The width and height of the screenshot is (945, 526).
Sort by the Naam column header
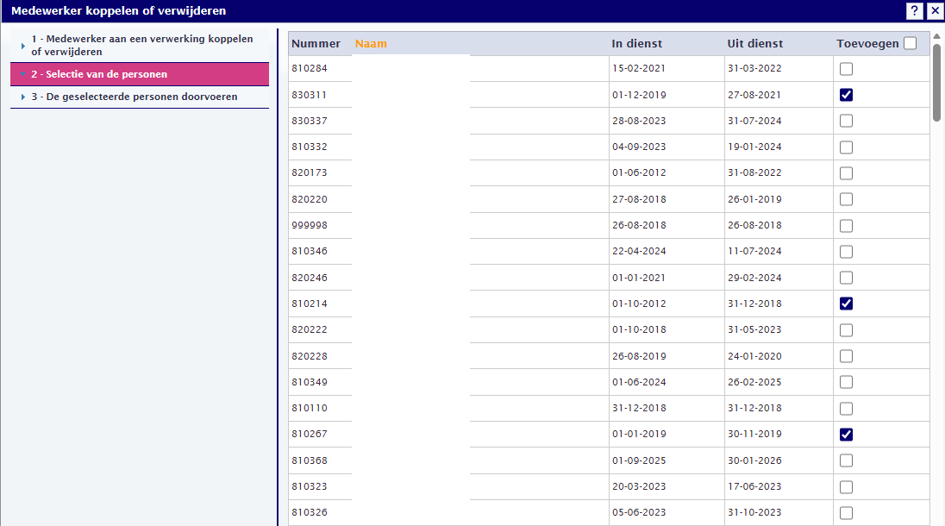[371, 43]
